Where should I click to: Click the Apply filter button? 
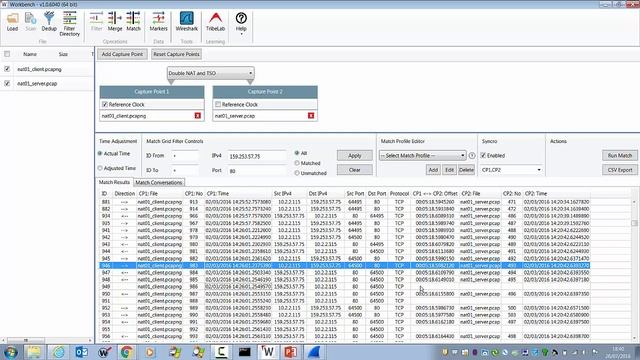pyautogui.click(x=355, y=156)
